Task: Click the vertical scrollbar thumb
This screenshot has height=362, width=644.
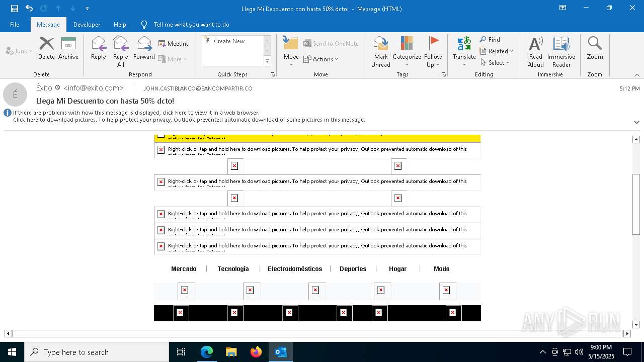Action: click(636, 204)
